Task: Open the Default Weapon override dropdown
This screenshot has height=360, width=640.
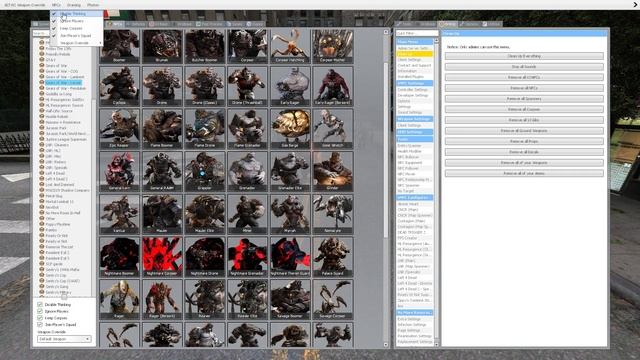Action: [64, 339]
